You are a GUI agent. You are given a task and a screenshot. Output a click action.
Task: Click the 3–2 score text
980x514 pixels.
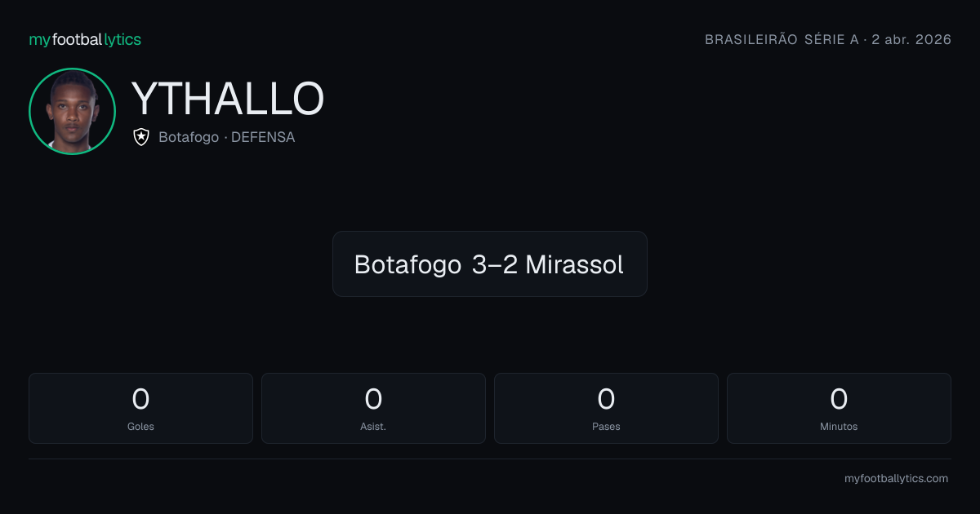[495, 264]
